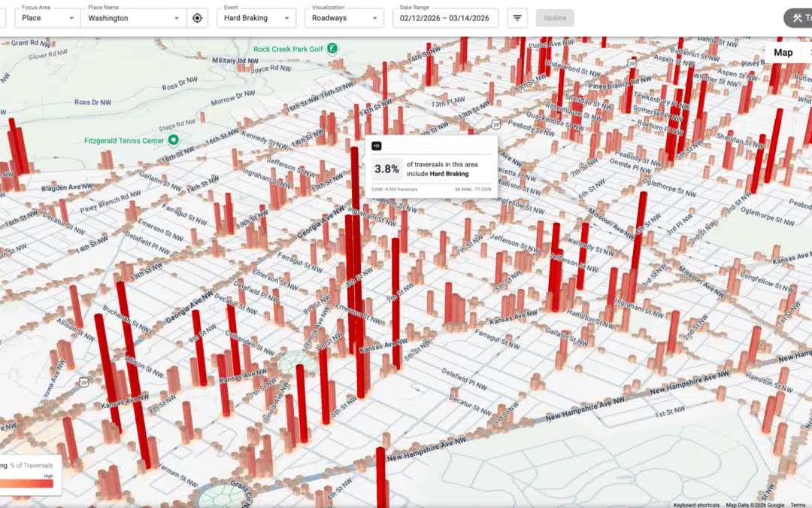The width and height of the screenshot is (812, 508).
Task: Click the 3,000–4,500 traversals text in tooltip
Action: [394, 189]
